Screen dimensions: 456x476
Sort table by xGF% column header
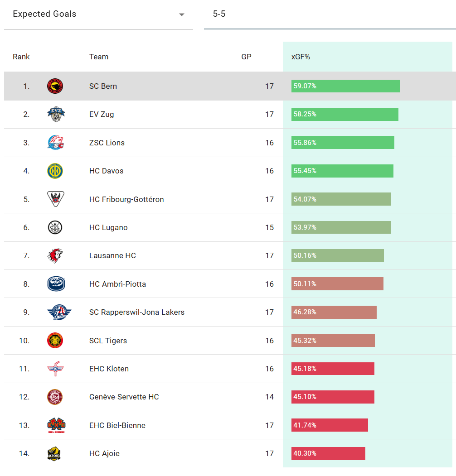[x=301, y=57]
